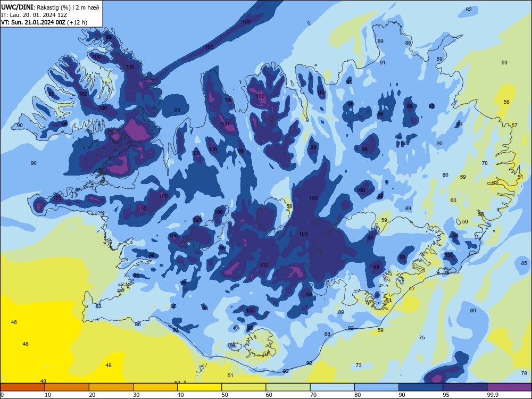The height and width of the screenshot is (399, 532).
Task: Select the humidity value '69' on the map
Action: pyautogui.click(x=504, y=62)
